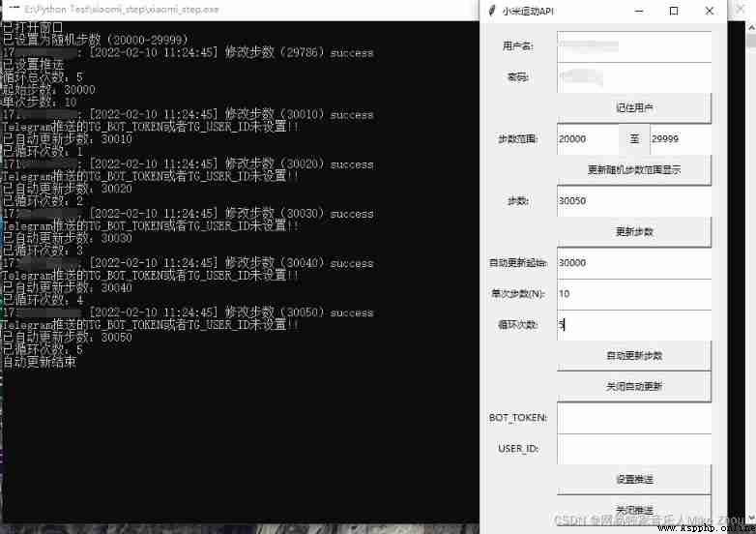Click the maximum step range field showing 29999
This screenshot has height=534, width=756.
pyautogui.click(x=681, y=139)
